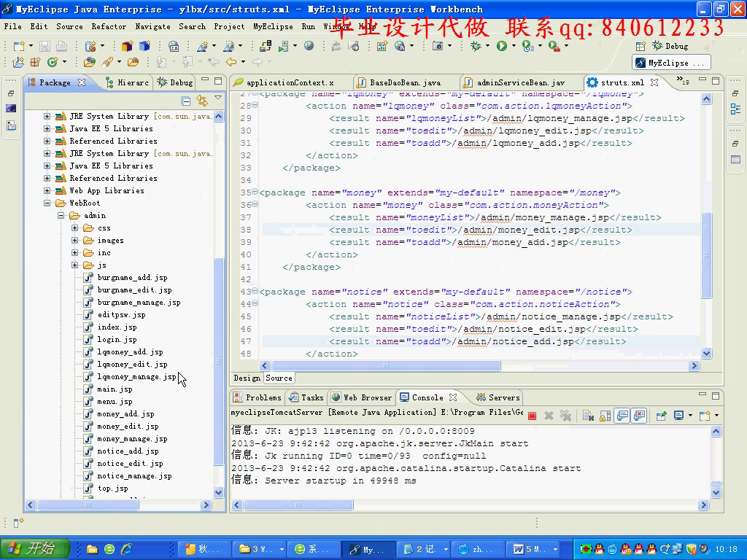Click the Display Selected Console monitor icon
This screenshot has width=747, height=560.
679,416
